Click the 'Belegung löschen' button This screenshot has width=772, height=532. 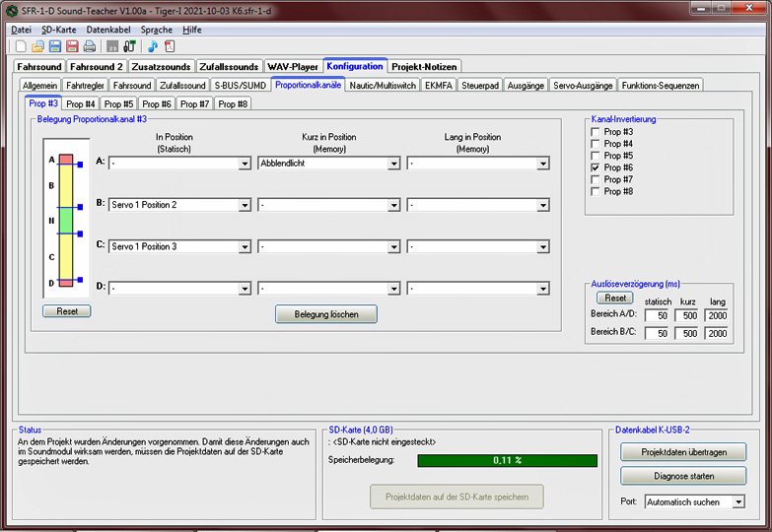(x=326, y=314)
